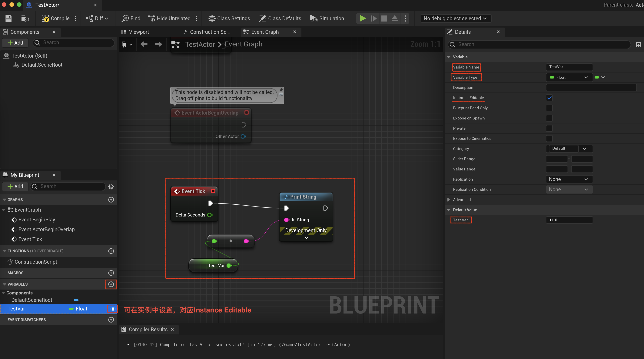The height and width of the screenshot is (359, 644).
Task: Add a new graph with plus icon
Action: coord(111,200)
